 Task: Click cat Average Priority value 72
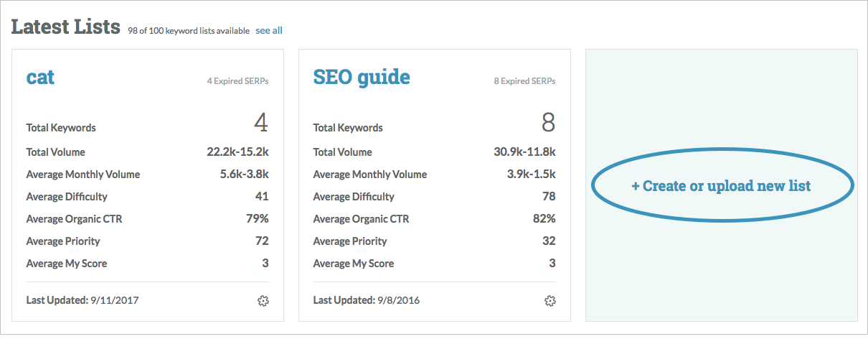click(x=262, y=241)
